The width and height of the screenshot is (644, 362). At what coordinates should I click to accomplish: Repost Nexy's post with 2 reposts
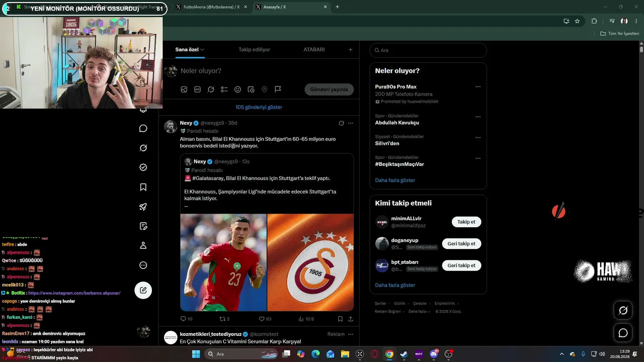[x=222, y=319]
